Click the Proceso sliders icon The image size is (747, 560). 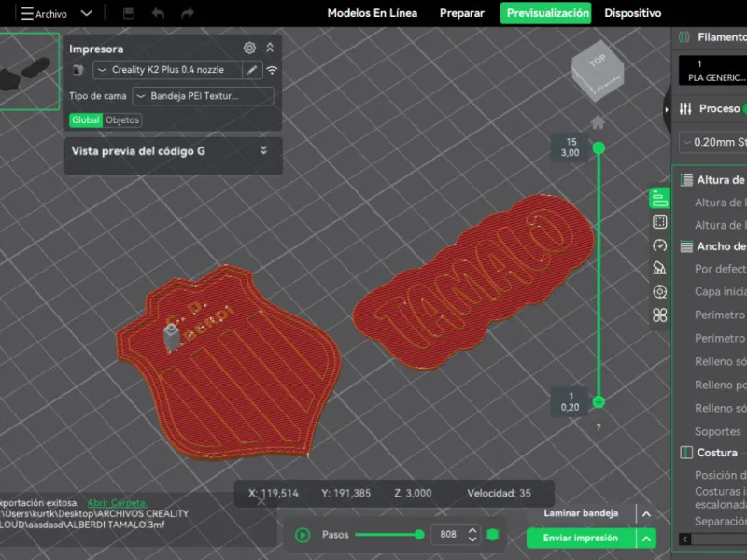pos(685,108)
